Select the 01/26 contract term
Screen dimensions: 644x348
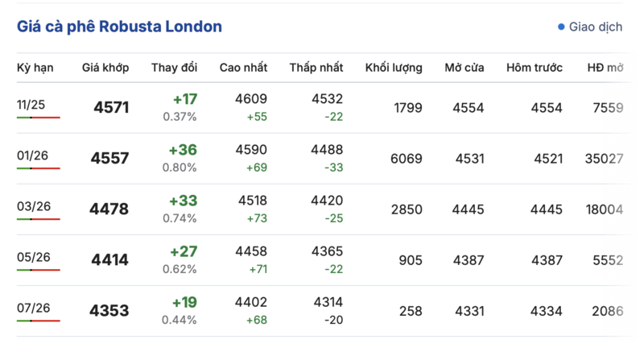[34, 155]
